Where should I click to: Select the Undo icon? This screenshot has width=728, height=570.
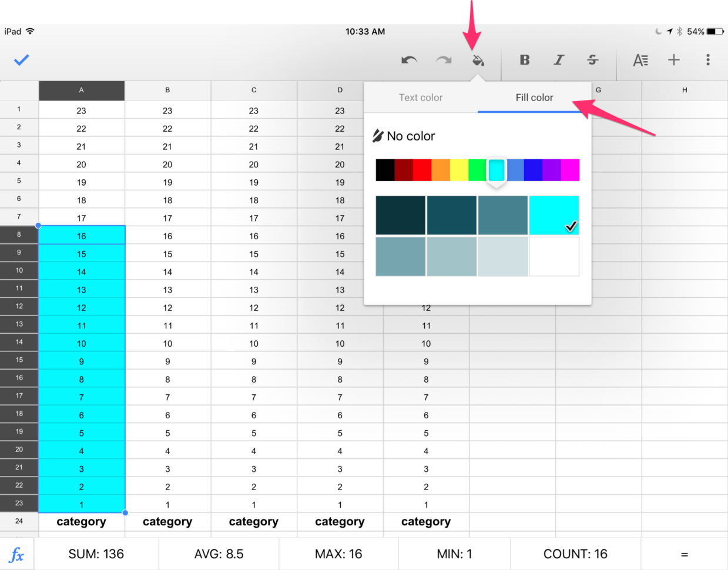(x=409, y=59)
